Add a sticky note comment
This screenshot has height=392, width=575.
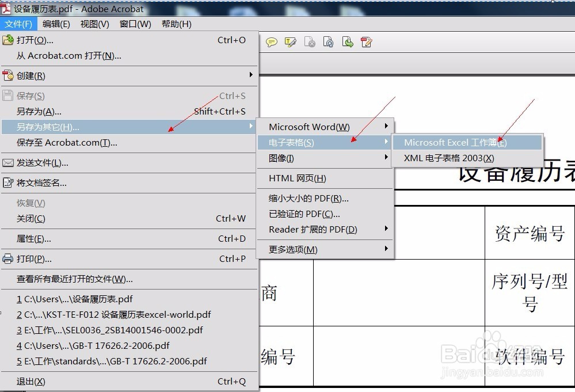pyautogui.click(x=271, y=42)
